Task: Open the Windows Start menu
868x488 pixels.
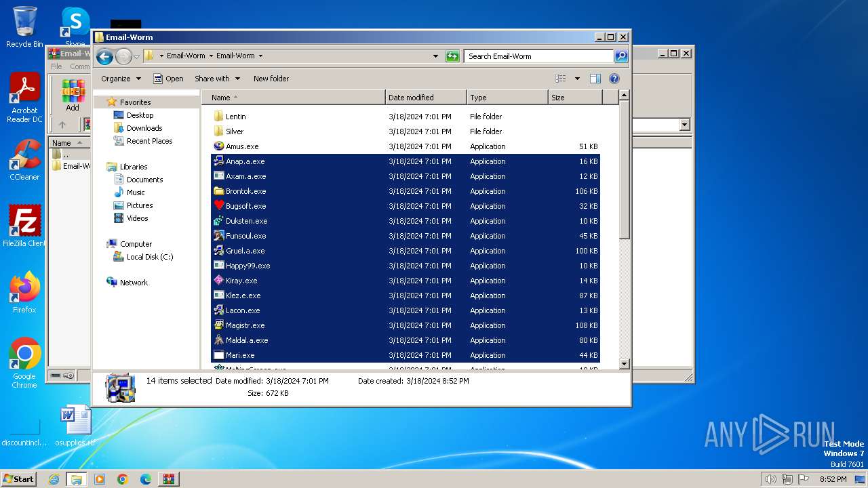Action: (x=18, y=479)
